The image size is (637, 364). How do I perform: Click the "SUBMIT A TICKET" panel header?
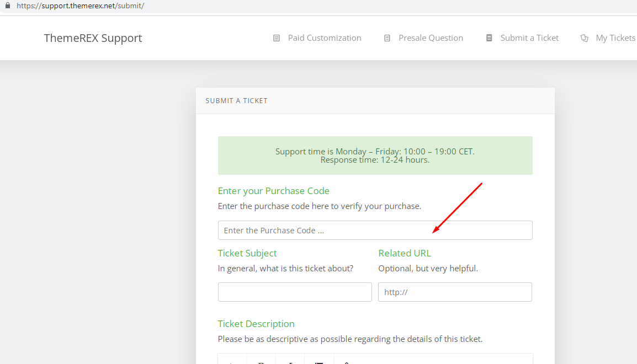[236, 100]
